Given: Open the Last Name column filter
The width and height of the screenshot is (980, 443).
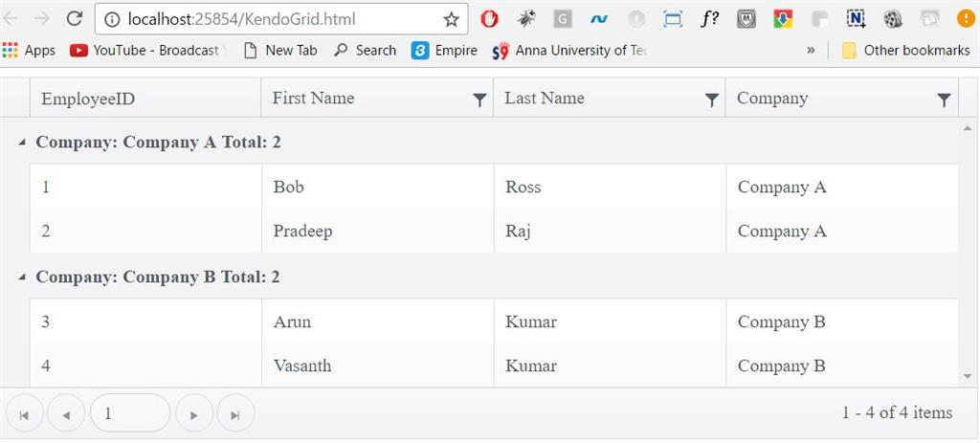Looking at the screenshot, I should pos(711,100).
